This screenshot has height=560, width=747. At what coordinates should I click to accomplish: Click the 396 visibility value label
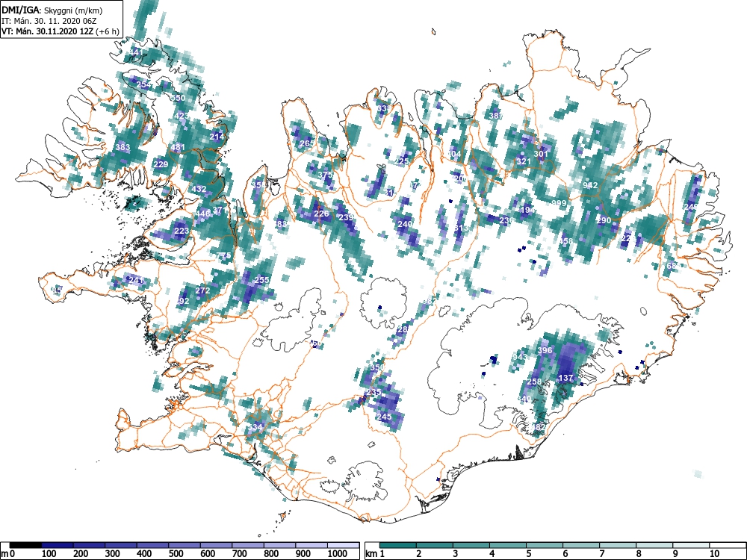545,350
